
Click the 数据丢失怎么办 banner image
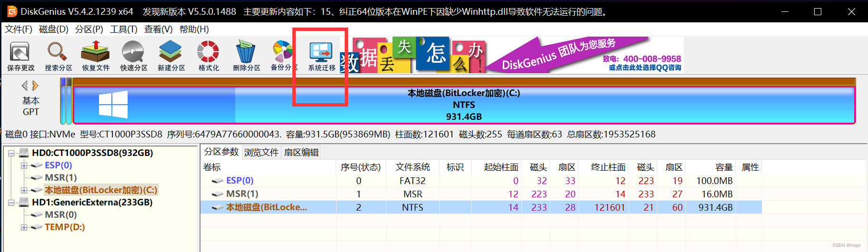[x=413, y=55]
